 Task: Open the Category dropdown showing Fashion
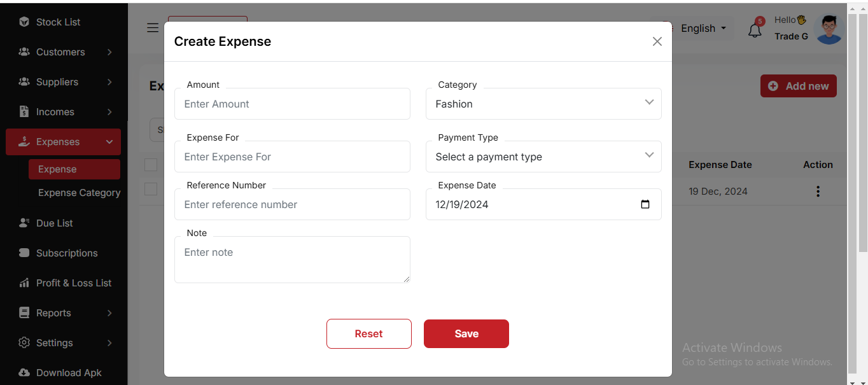tap(543, 104)
